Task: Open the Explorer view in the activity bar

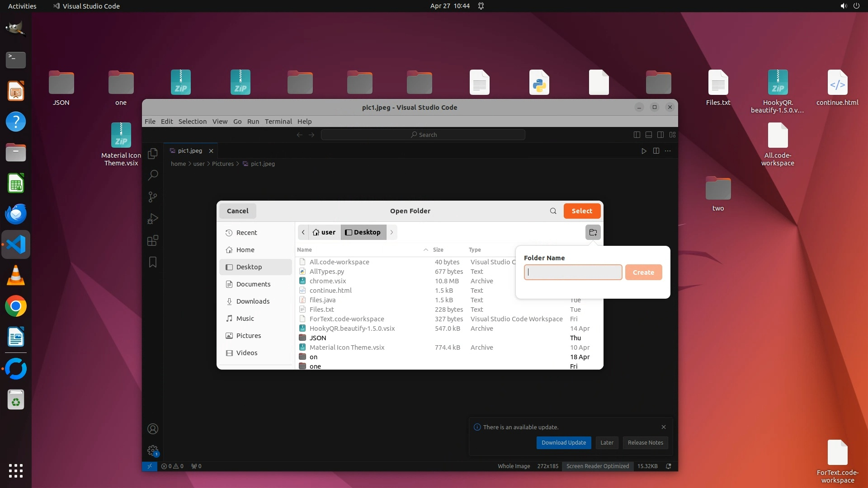Action: click(153, 153)
